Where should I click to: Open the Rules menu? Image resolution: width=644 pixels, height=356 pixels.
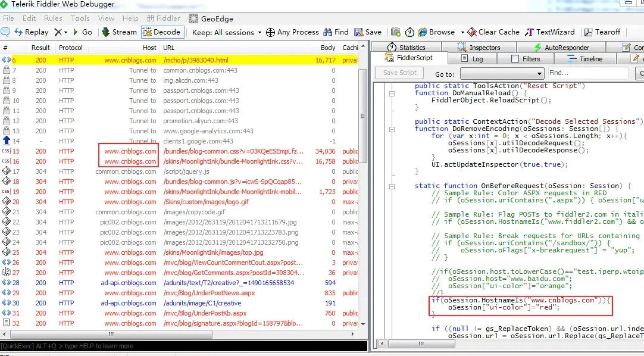pyautogui.click(x=53, y=18)
